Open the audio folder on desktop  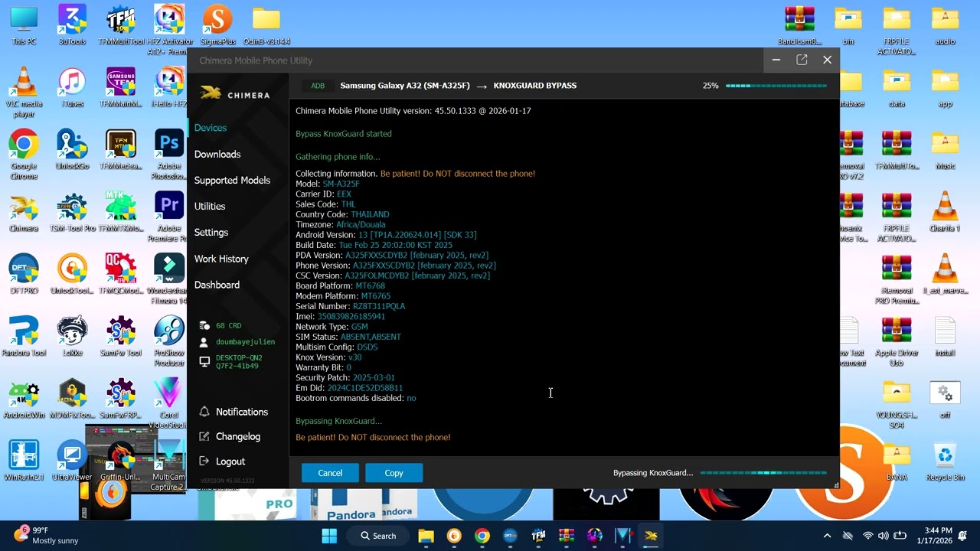click(x=946, y=25)
